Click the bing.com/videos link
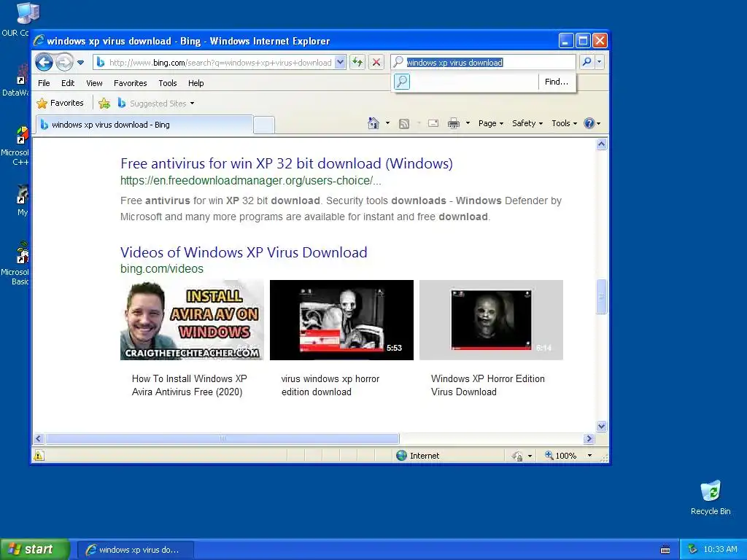Screen dimensions: 747x560 point(161,269)
